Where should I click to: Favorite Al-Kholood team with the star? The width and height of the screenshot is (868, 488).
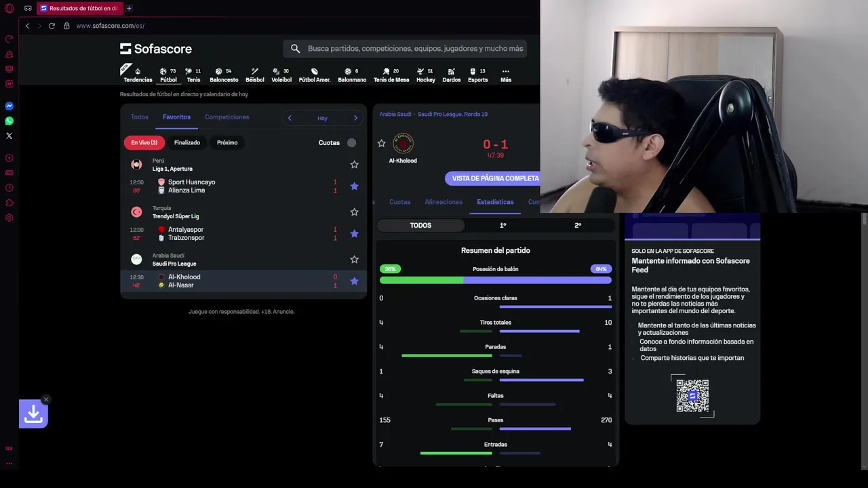381,143
